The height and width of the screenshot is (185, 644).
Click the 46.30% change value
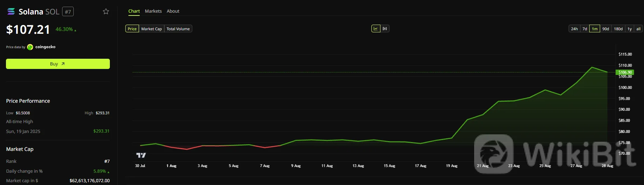click(x=64, y=29)
